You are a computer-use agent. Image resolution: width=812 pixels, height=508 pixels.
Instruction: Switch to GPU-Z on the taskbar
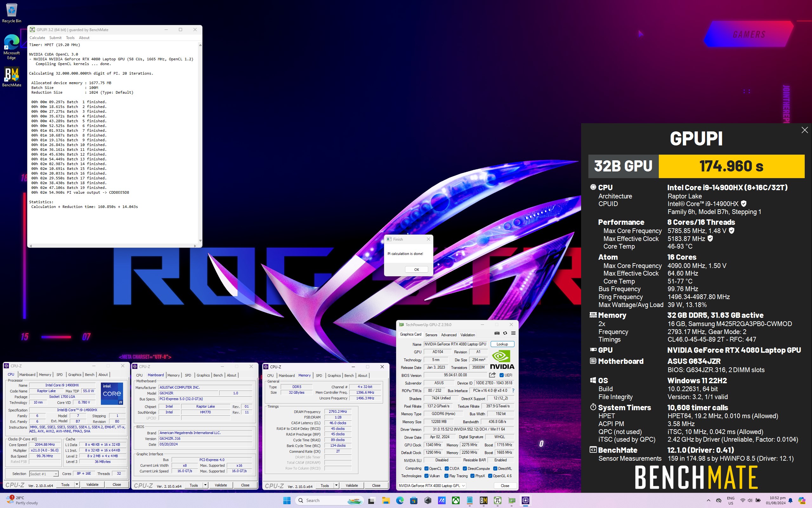pyautogui.click(x=512, y=500)
